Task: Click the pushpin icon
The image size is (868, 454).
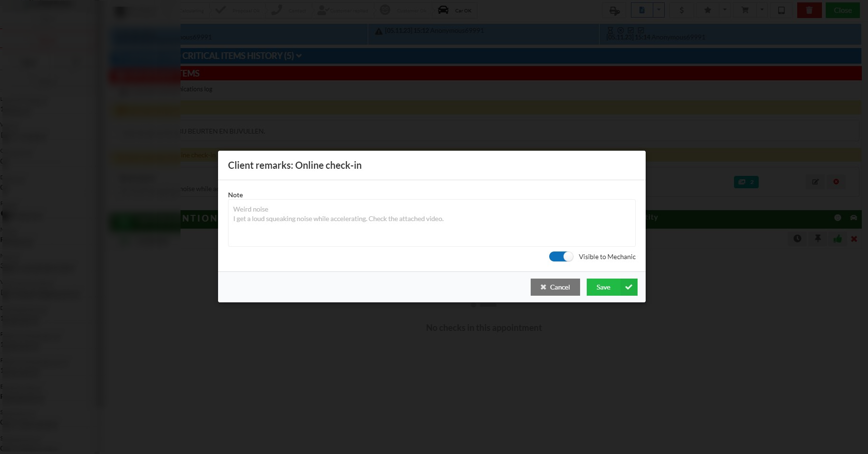Action: pyautogui.click(x=818, y=239)
